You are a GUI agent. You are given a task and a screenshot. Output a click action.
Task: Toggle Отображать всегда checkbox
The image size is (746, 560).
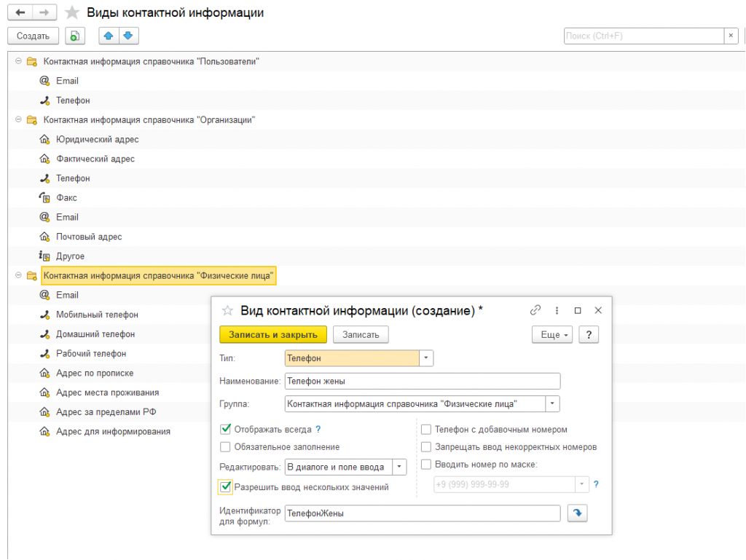(x=226, y=429)
